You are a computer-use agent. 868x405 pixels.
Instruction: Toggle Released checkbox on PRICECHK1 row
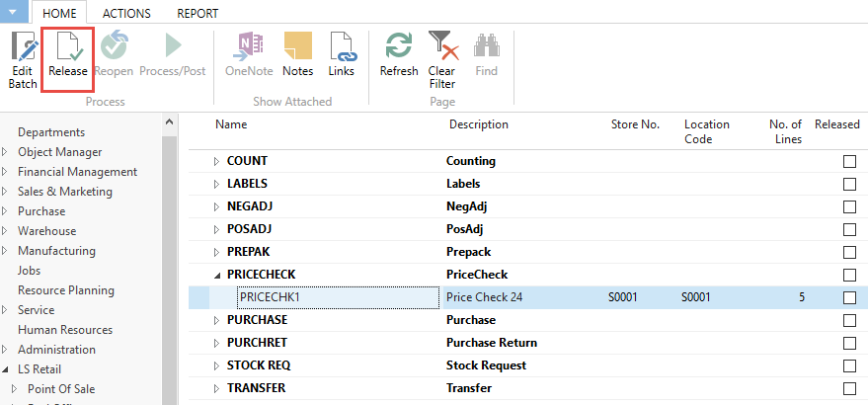pos(849,297)
